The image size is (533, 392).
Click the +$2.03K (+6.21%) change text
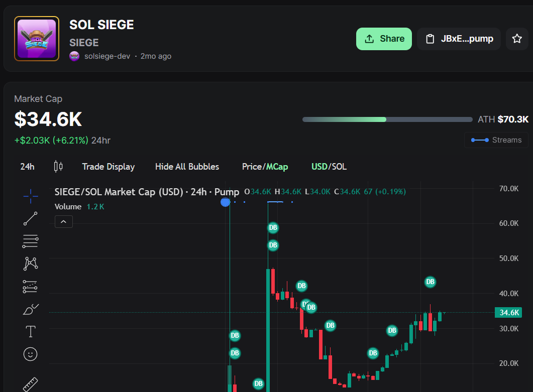pyautogui.click(x=51, y=141)
